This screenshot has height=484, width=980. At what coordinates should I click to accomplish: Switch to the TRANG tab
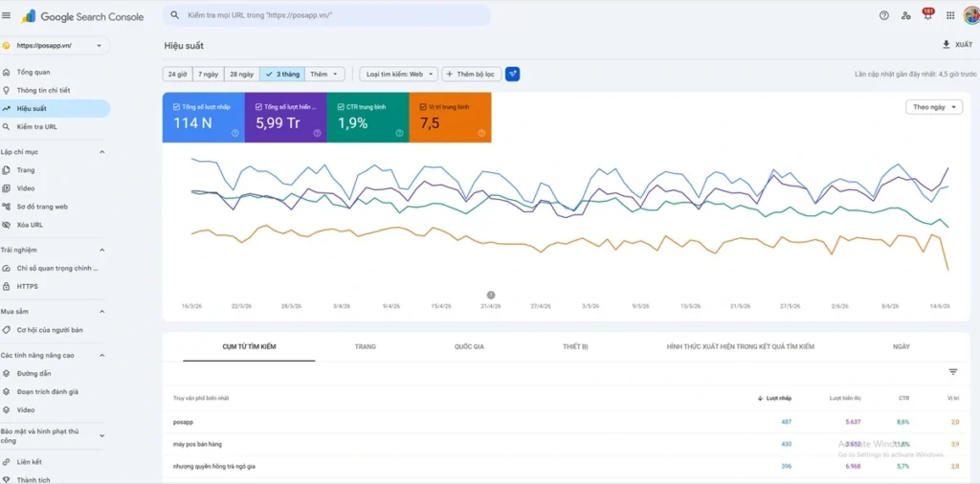(x=365, y=346)
